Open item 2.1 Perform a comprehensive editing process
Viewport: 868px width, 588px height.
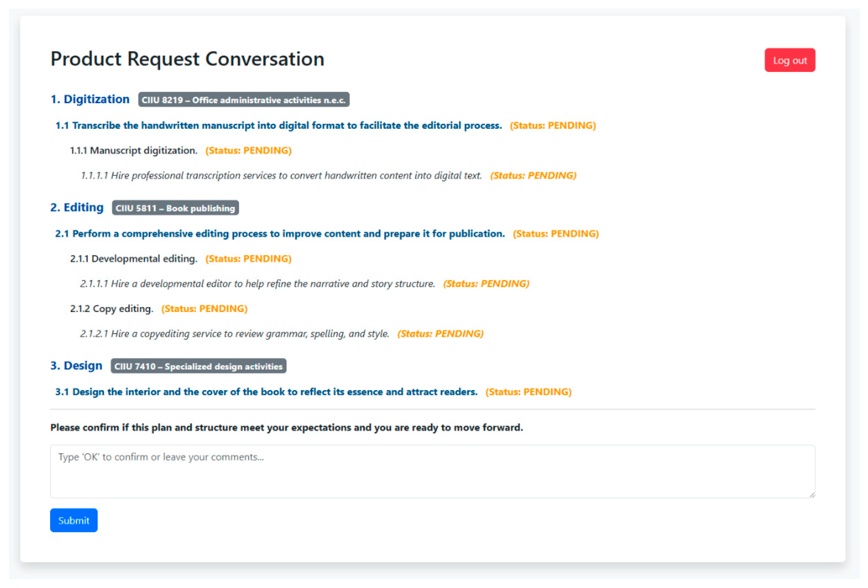[280, 234]
